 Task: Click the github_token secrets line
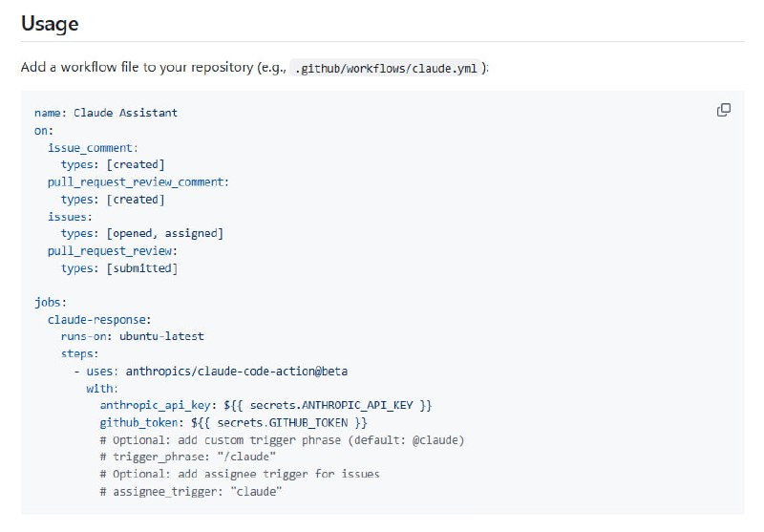point(233,422)
